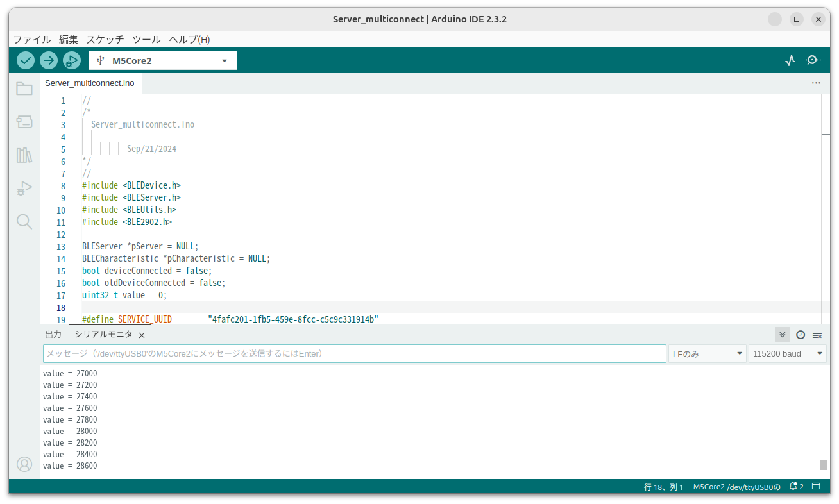Click the Sep/21/2024 comment text
Image resolution: width=839 pixels, height=504 pixels.
151,149
